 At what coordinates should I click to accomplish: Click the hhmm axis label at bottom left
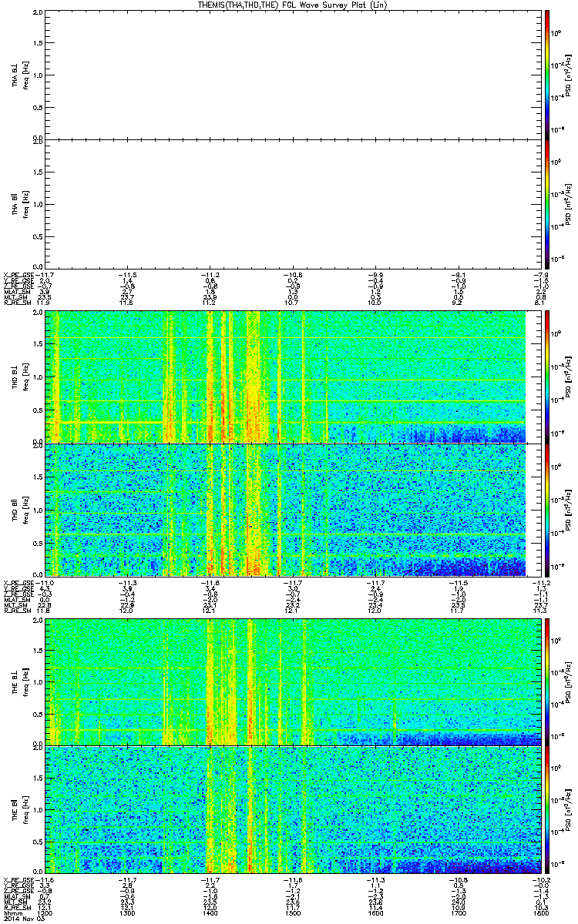[x=12, y=913]
